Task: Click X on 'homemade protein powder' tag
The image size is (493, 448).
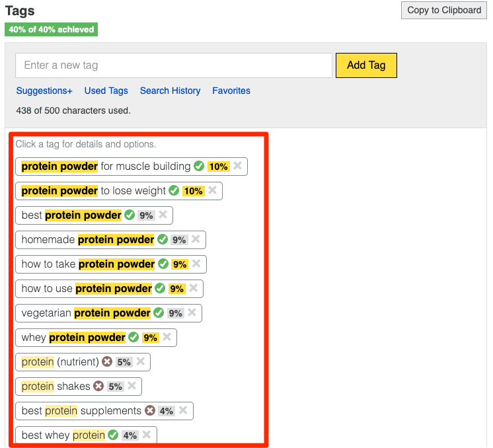Action: coord(196,240)
